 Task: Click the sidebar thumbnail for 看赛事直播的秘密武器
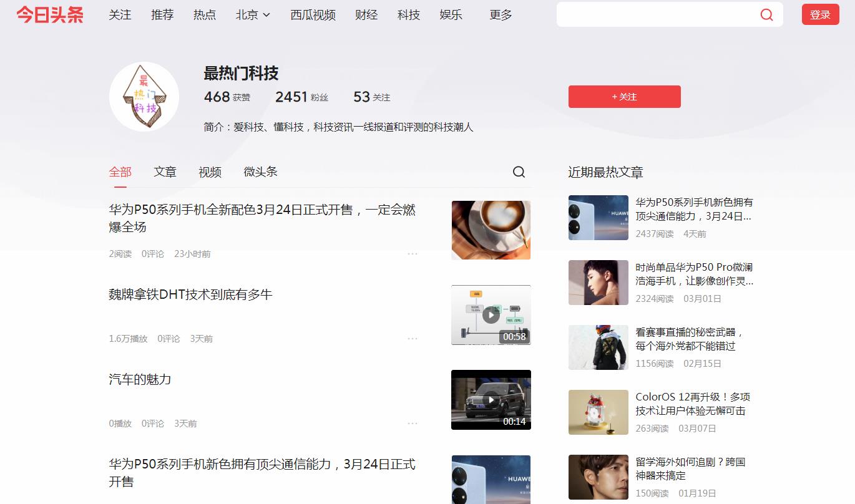pyautogui.click(x=598, y=347)
